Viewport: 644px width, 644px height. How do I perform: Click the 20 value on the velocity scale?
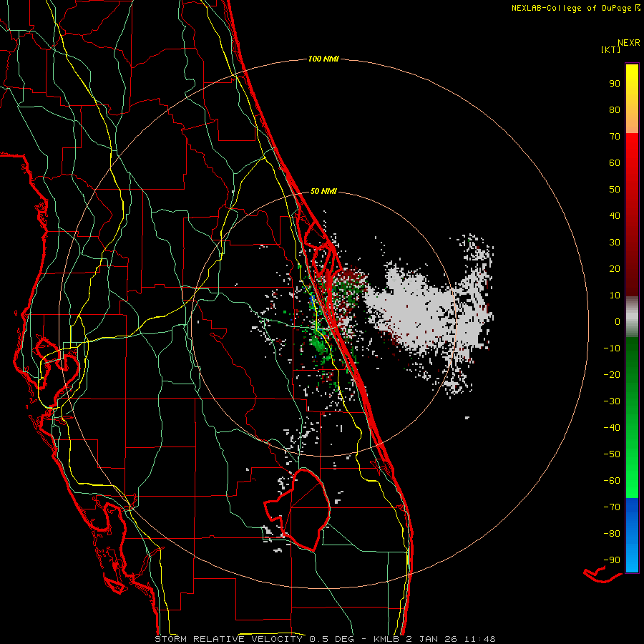click(615, 269)
